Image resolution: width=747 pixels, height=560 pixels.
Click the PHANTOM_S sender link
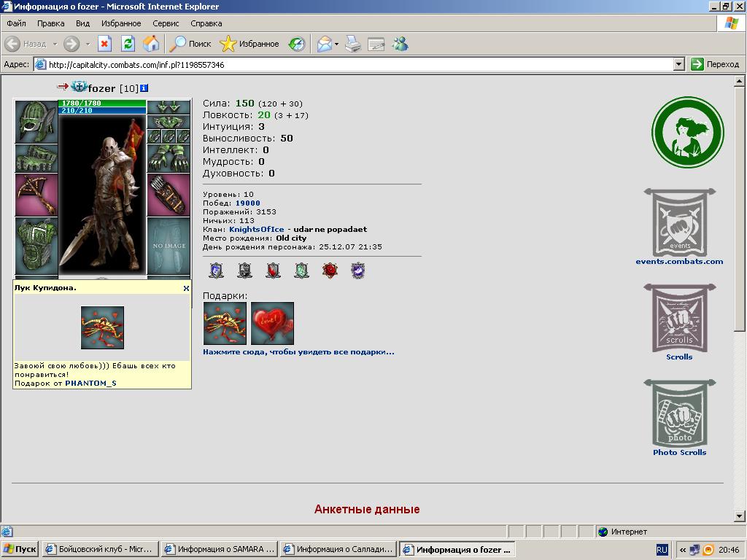tap(90, 383)
